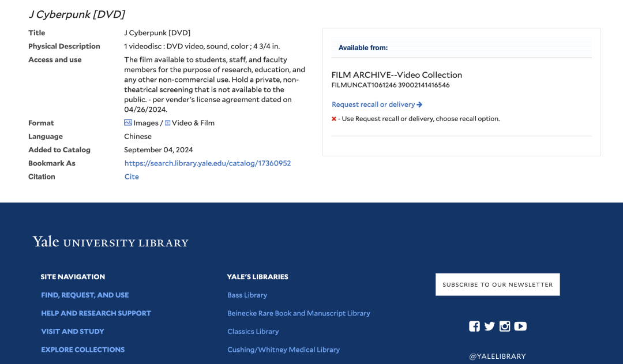Open Beinecke Rare Book and Manuscript Library
Image resolution: width=623 pixels, height=364 pixels.
point(298,313)
